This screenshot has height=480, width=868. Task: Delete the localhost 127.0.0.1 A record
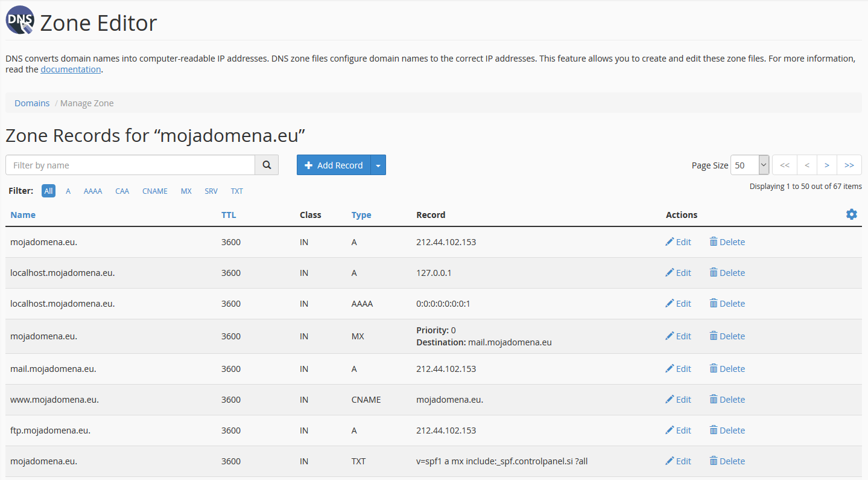coord(727,273)
